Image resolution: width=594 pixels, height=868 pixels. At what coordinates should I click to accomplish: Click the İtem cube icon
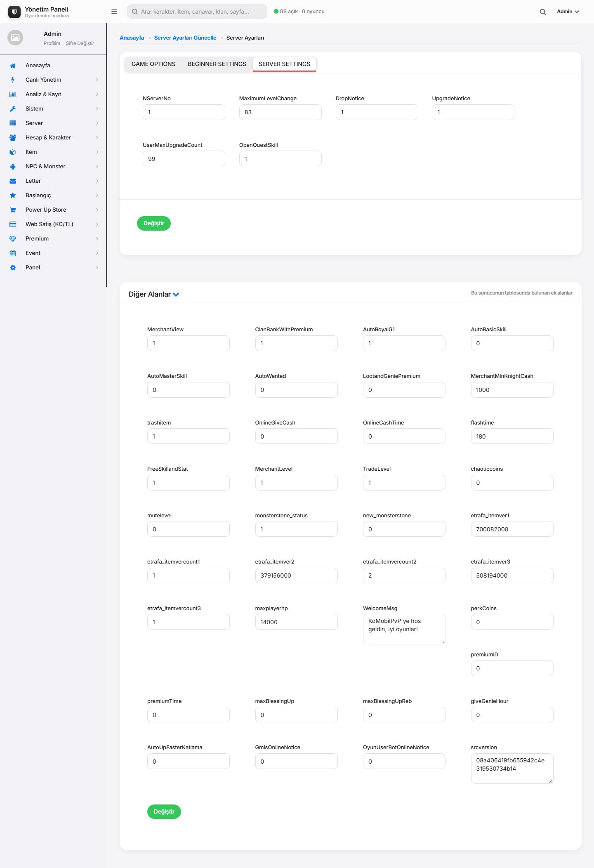point(13,152)
